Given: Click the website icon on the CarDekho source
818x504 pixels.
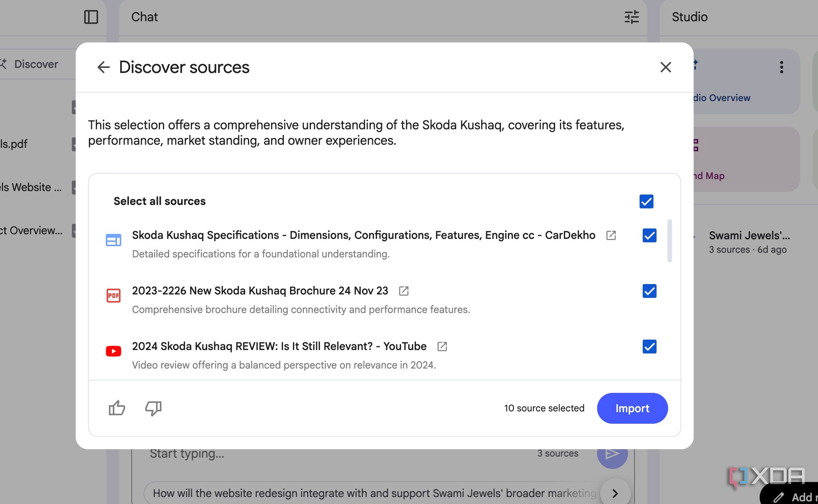Looking at the screenshot, I should coord(113,240).
